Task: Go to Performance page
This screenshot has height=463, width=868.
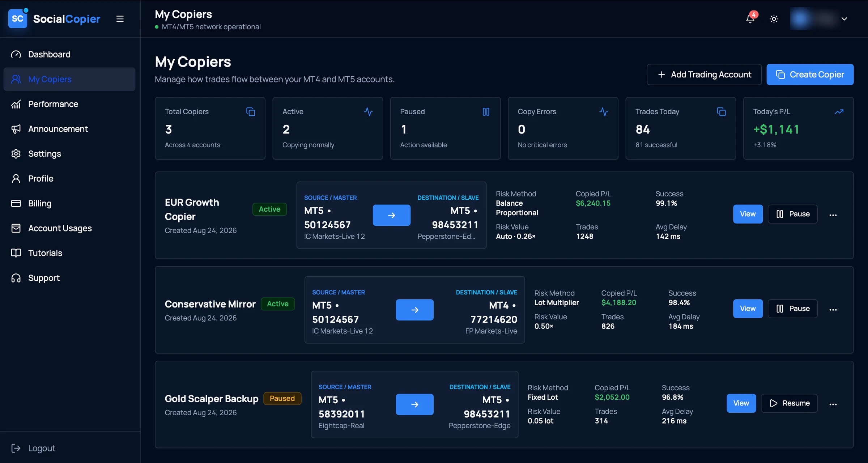Action: point(69,104)
